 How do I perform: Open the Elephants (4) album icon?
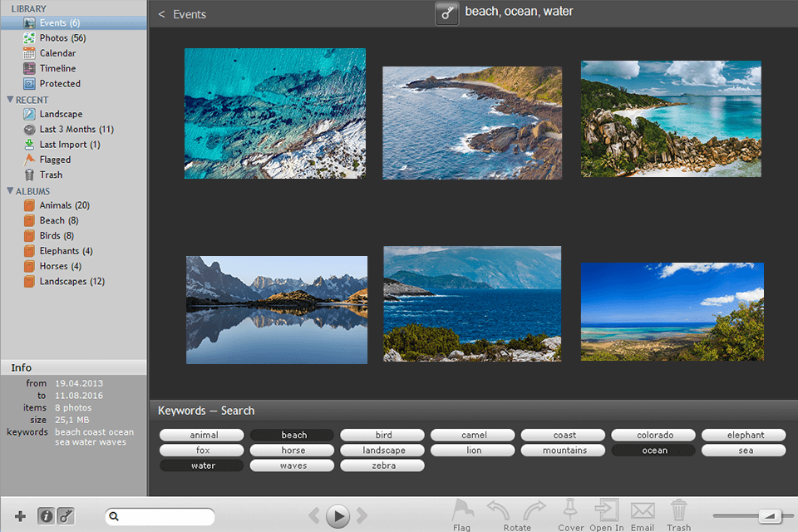click(x=30, y=251)
